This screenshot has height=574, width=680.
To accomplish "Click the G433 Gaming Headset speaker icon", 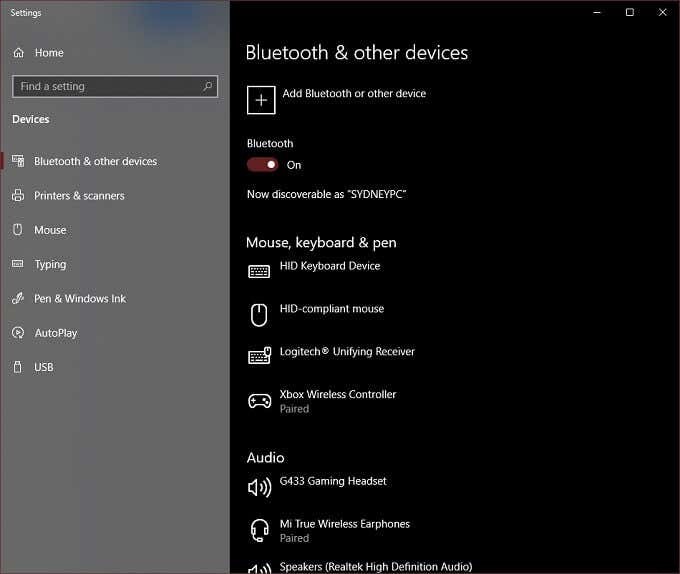I will coord(259,487).
